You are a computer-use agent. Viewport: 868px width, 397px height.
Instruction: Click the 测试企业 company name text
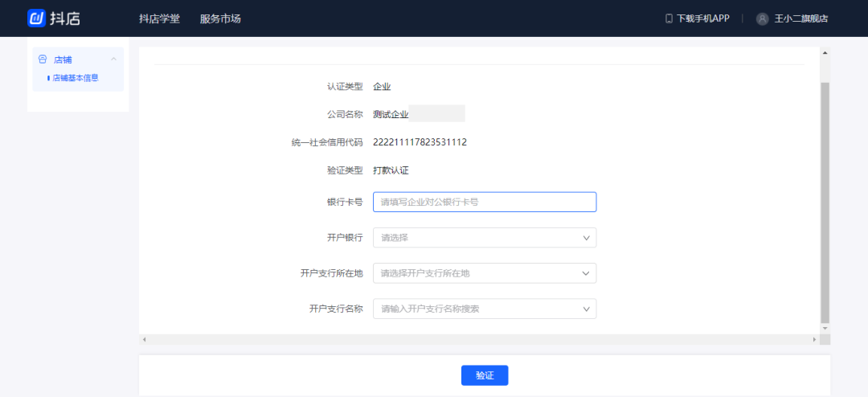tap(391, 115)
